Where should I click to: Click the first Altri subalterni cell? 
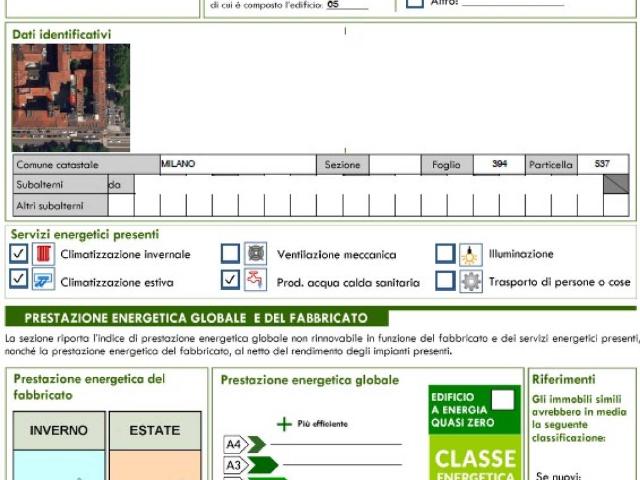[x=121, y=205]
